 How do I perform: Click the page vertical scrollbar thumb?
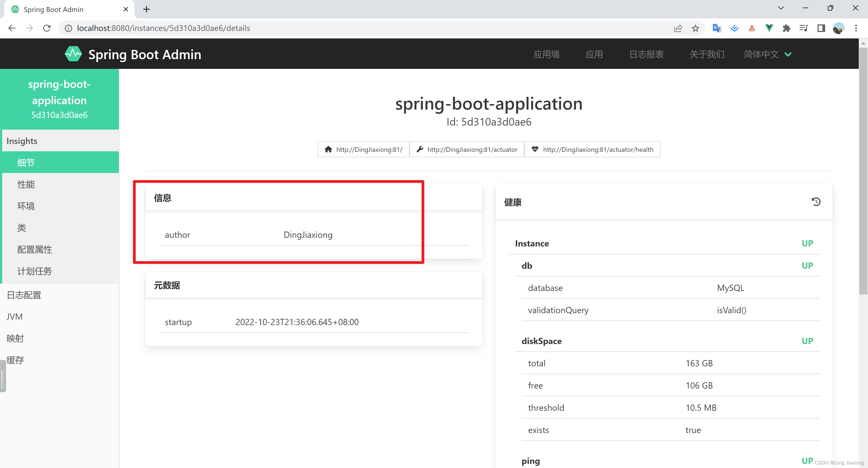click(x=863, y=170)
